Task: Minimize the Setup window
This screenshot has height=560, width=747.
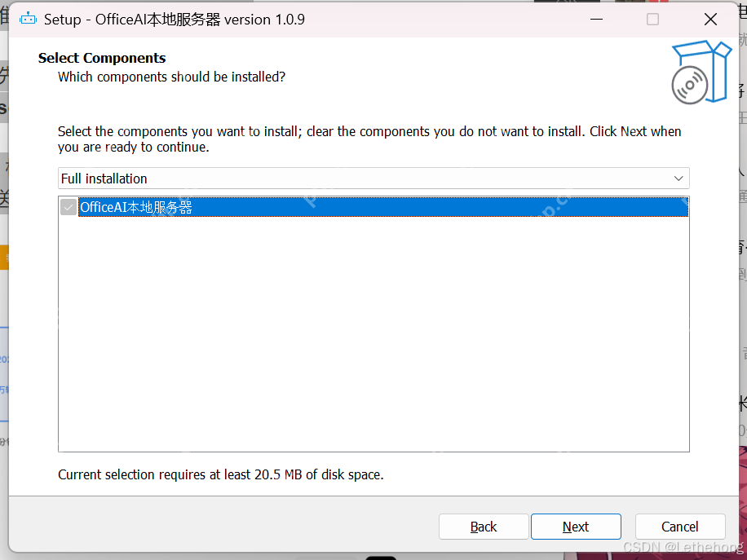Action: click(596, 20)
